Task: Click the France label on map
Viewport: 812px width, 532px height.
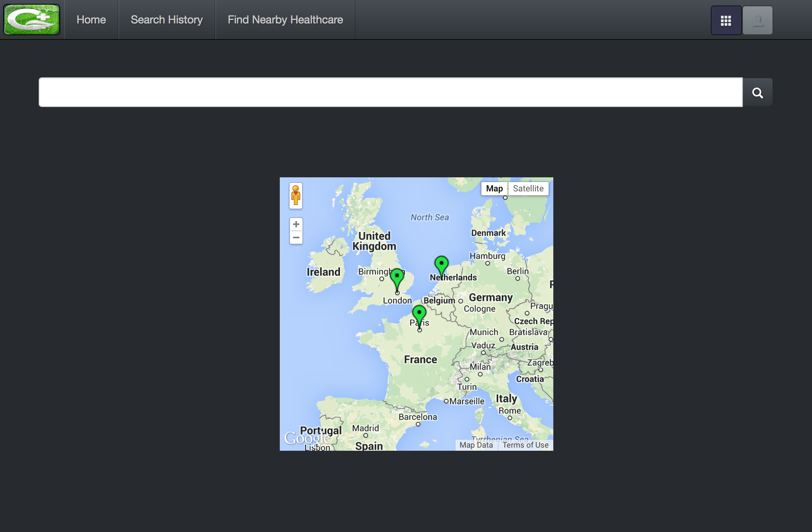Action: click(x=420, y=359)
